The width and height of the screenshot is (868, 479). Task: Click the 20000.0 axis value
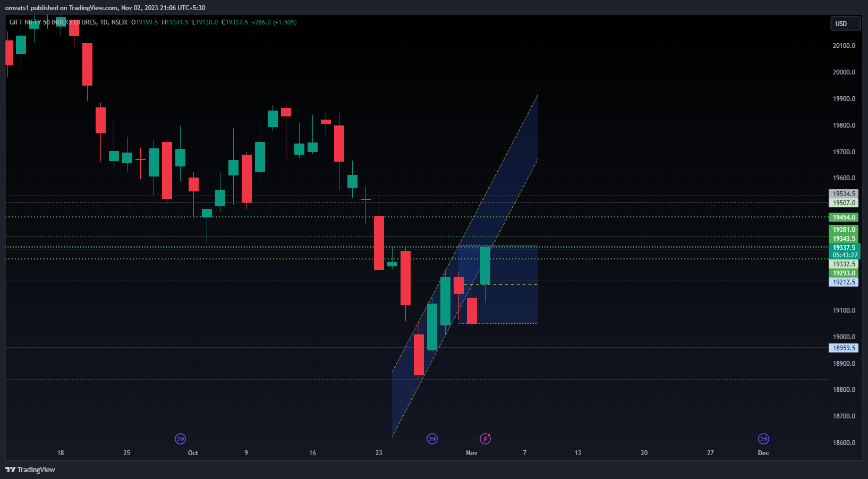pos(844,72)
